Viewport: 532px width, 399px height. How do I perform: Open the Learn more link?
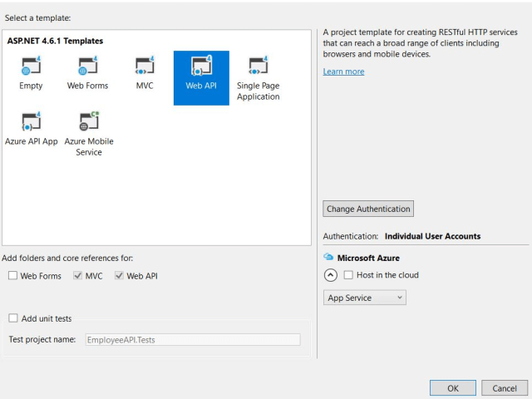coord(343,71)
